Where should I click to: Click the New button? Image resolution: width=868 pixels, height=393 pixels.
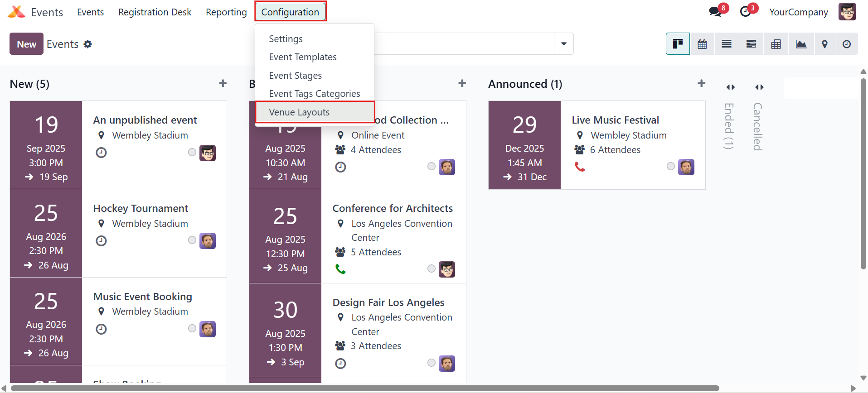26,44
